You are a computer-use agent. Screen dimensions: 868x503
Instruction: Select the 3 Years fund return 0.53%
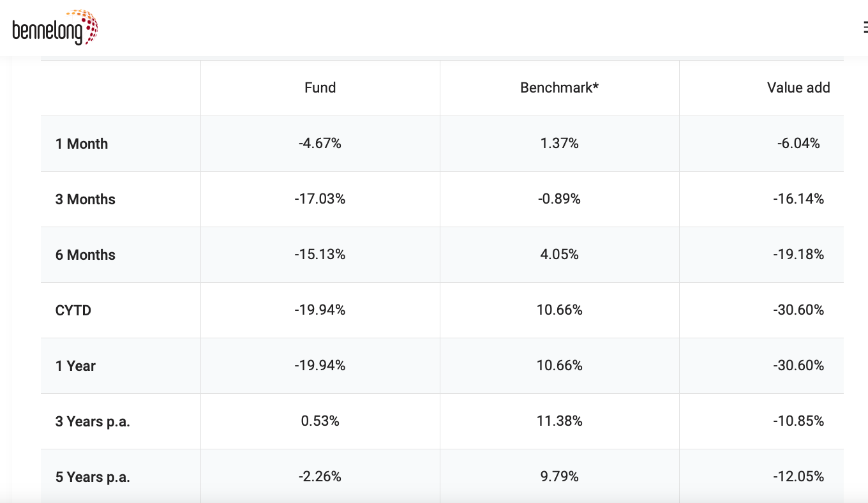pyautogui.click(x=320, y=421)
